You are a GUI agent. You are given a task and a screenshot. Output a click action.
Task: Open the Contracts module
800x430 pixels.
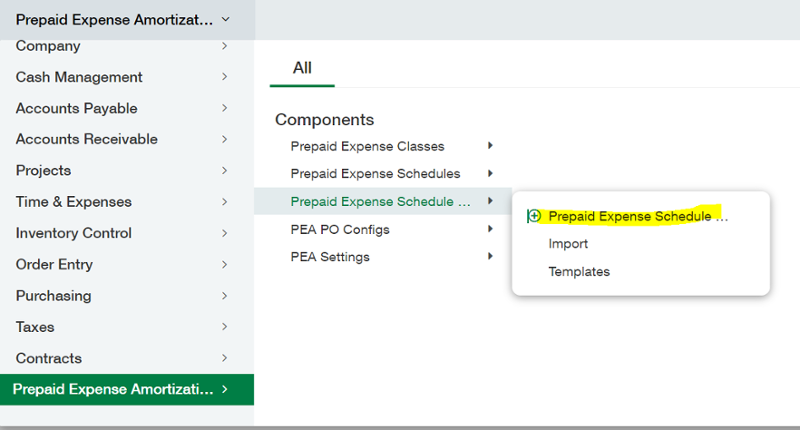[x=49, y=358]
